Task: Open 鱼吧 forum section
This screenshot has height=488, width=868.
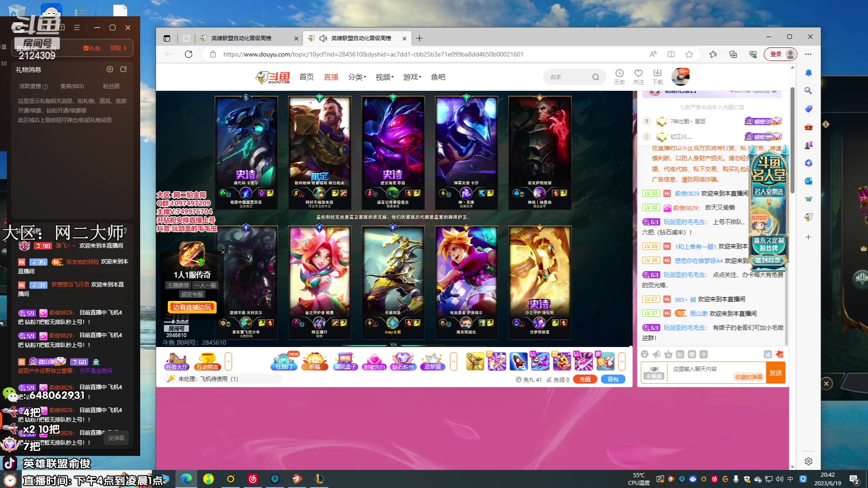Action: click(x=438, y=77)
